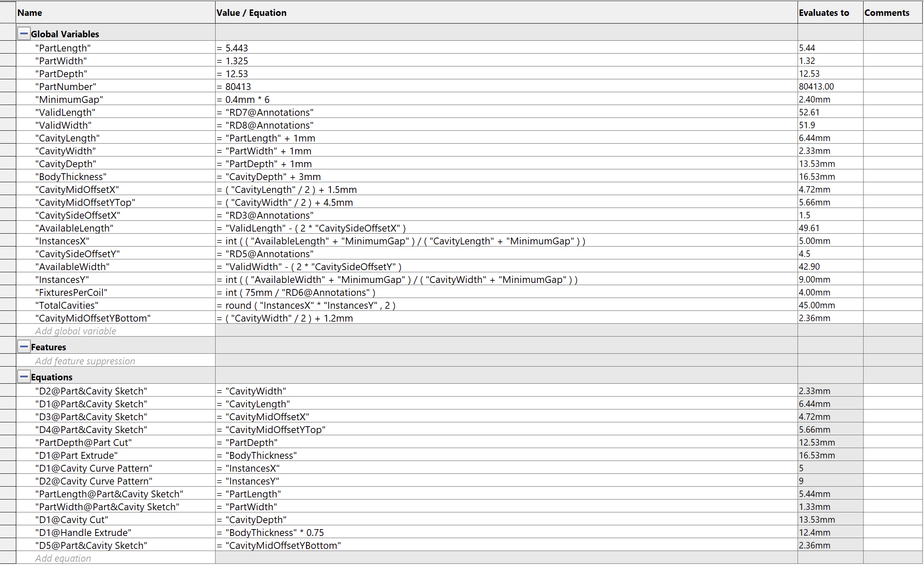Select the "InstancesX" equation cell
This screenshot has height=566, width=924.
tap(405, 241)
